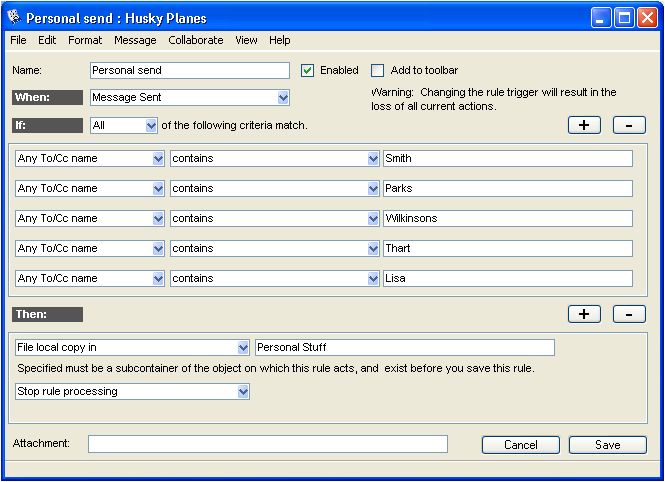The image size is (665, 482).
Task: Enable the Add to toolbar checkbox
Action: (378, 71)
